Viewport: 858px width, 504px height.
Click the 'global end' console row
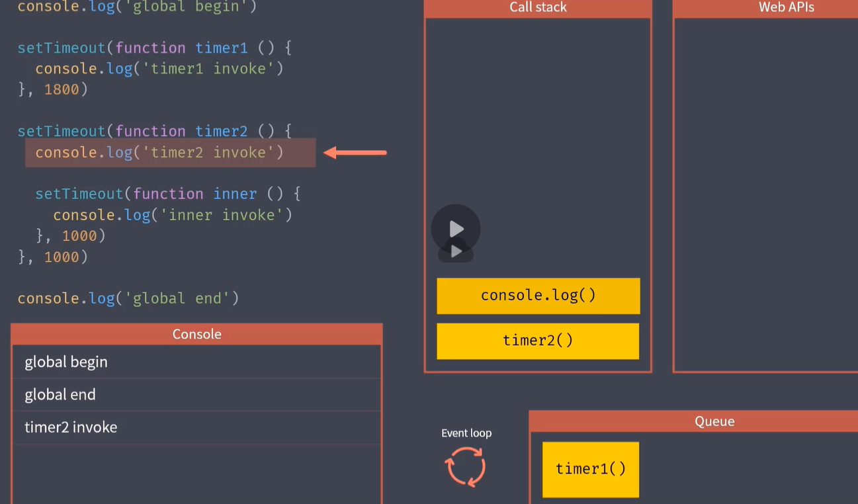196,395
